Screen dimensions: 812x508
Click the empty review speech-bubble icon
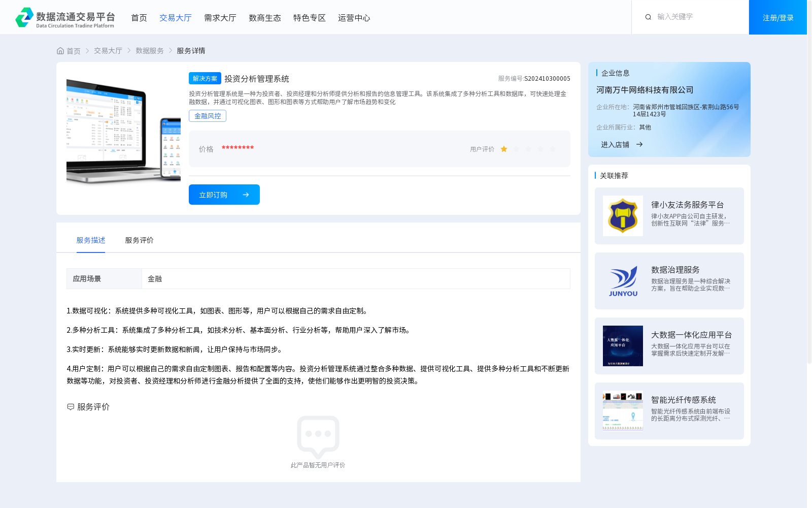coord(318,437)
